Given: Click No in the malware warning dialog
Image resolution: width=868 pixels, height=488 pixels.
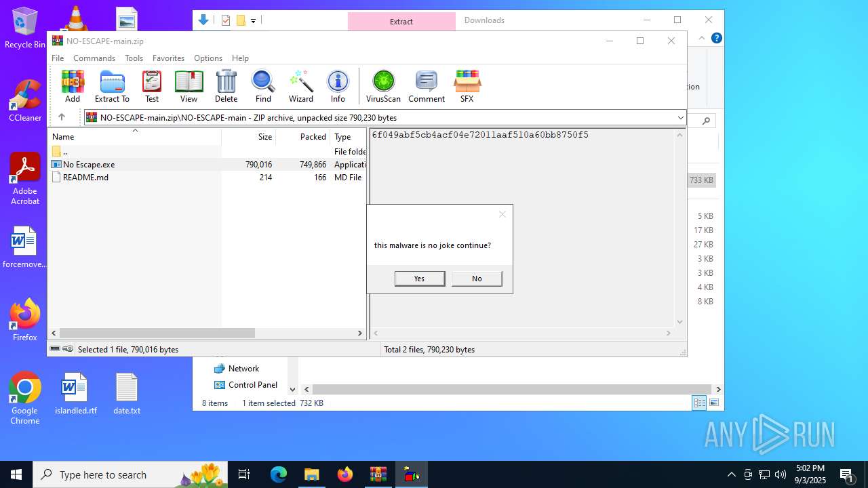Looking at the screenshot, I should point(477,279).
